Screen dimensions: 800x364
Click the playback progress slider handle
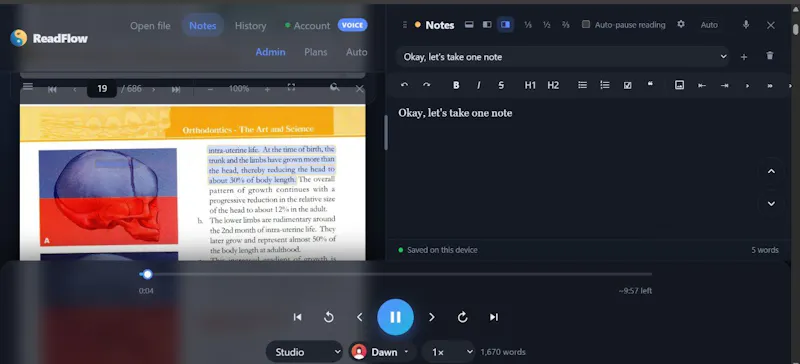click(147, 275)
